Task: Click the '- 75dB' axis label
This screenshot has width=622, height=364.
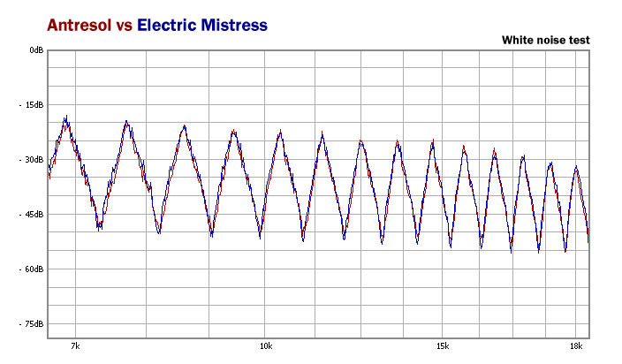Action: pos(31,324)
